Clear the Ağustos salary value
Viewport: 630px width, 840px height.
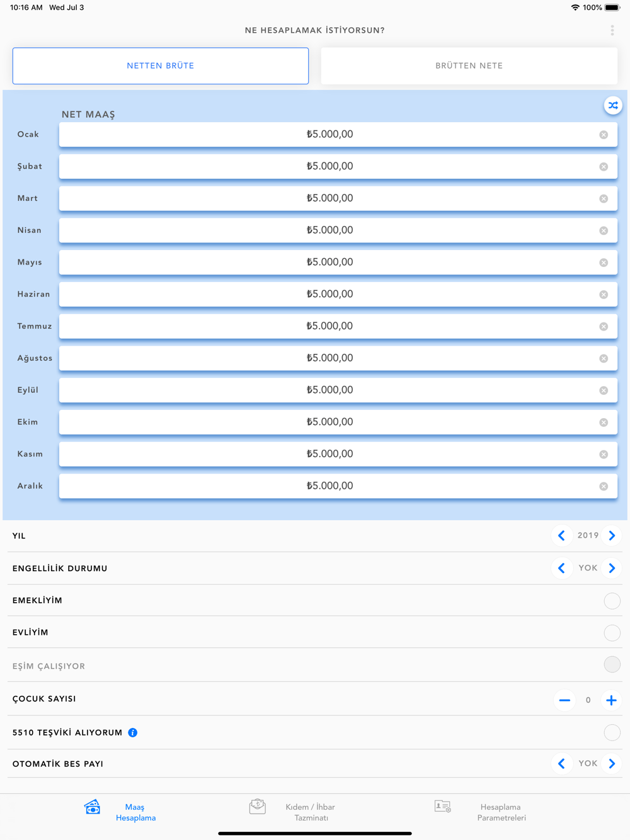click(x=604, y=358)
